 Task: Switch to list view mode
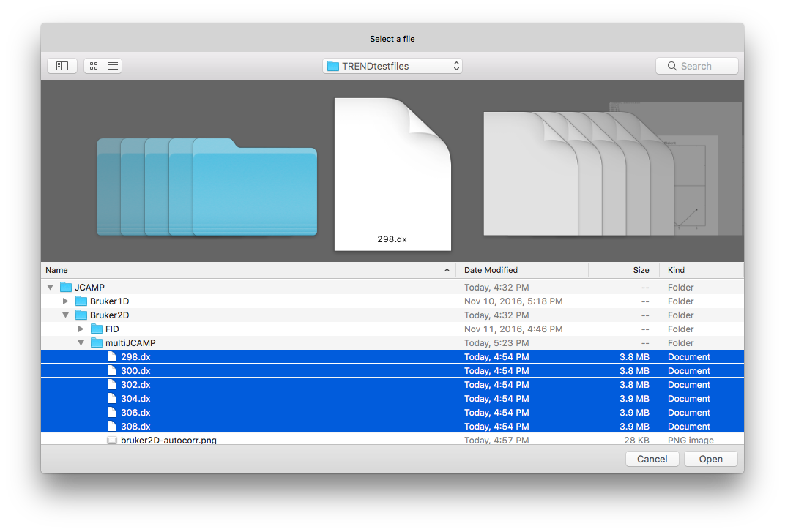coord(113,66)
